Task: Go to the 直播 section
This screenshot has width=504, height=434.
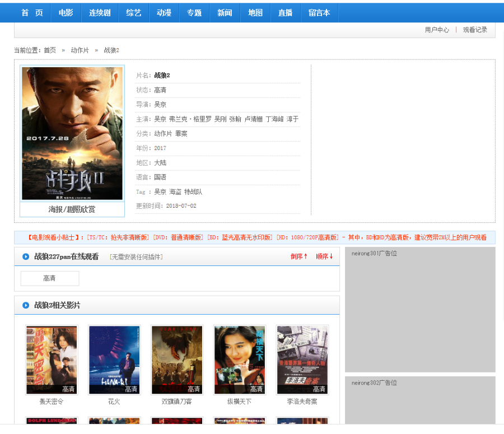Action: (286, 13)
